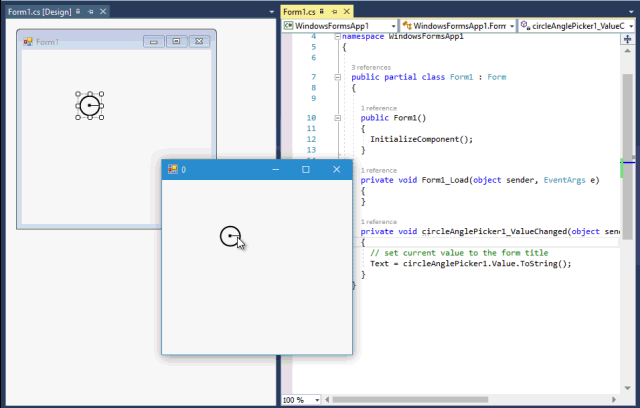
Task: Click the designer Form1 maximize button
Action: pos(176,42)
